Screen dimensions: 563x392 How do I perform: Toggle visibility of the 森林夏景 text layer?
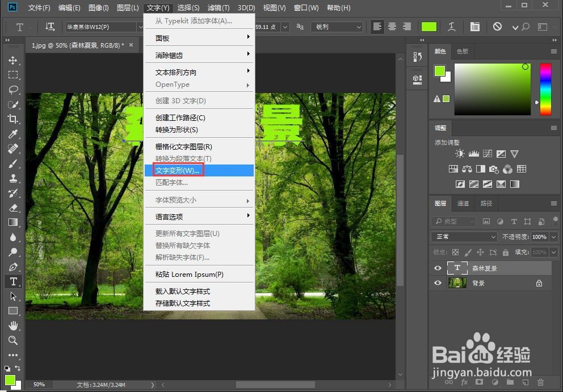437,268
